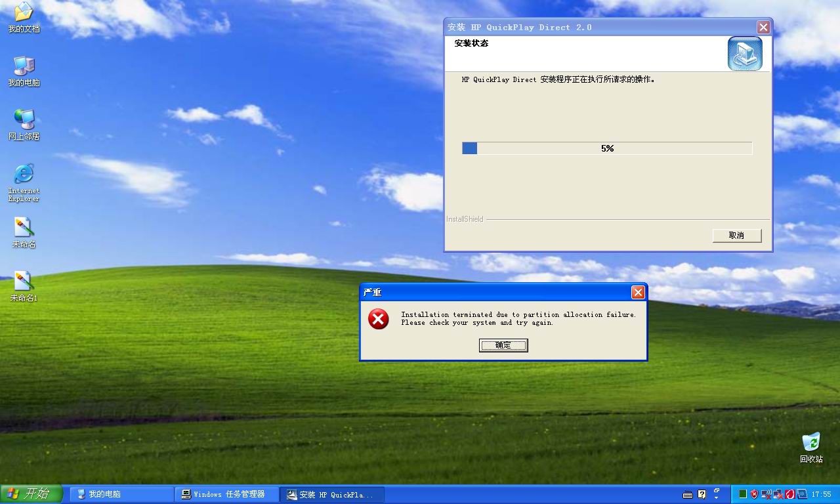Click the 安装程序正在执行所请求的操作 status text
Screen dimensions: 840x504
tap(558, 79)
